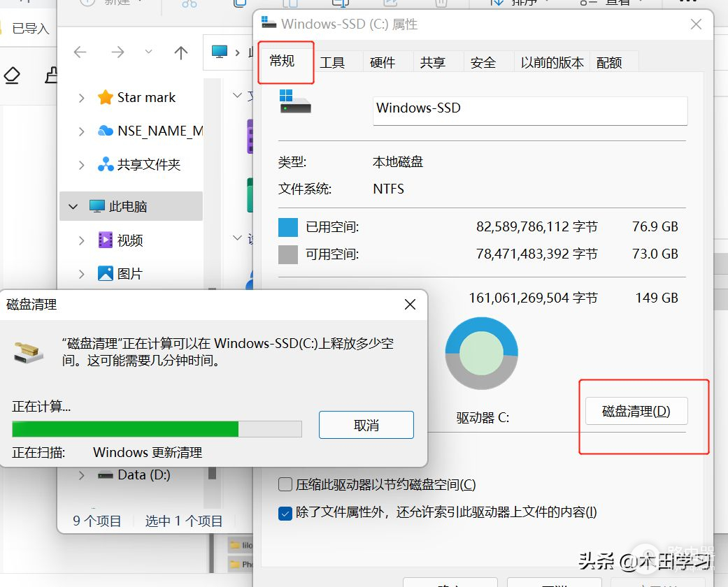Close the Windows-SSD properties window

[x=696, y=24]
